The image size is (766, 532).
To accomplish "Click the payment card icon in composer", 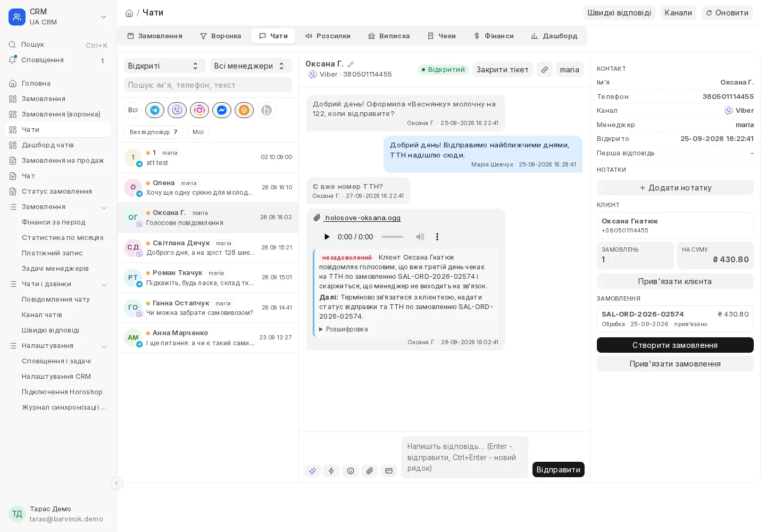I will click(389, 471).
